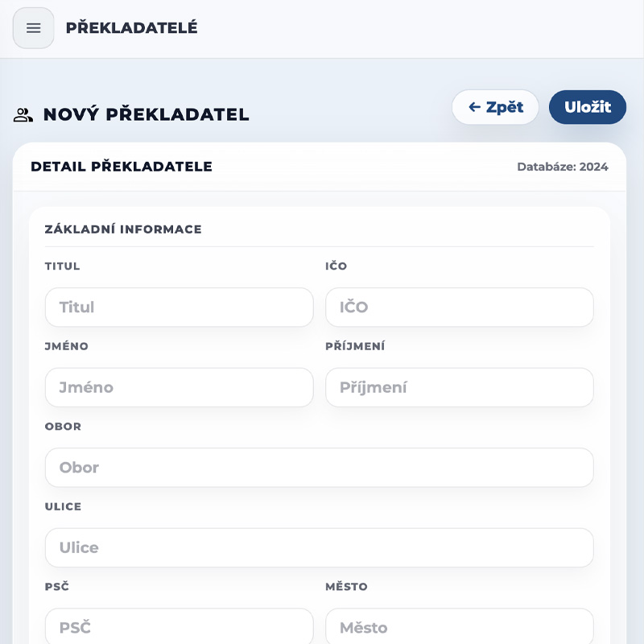Save the form with Uložit
Image resolution: width=644 pixels, height=644 pixels.
point(587,107)
